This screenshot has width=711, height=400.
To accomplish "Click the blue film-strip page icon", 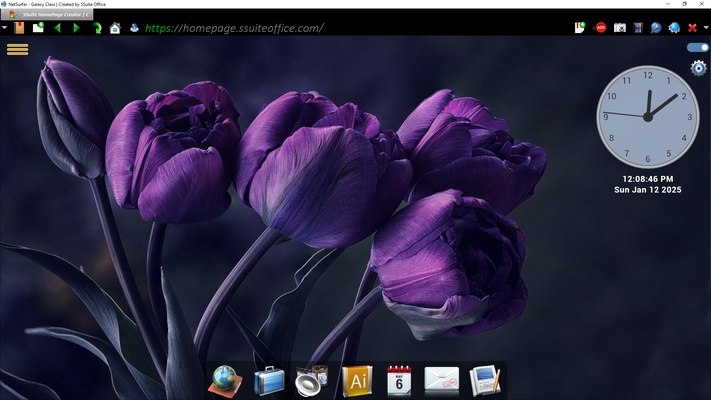I will [x=638, y=28].
